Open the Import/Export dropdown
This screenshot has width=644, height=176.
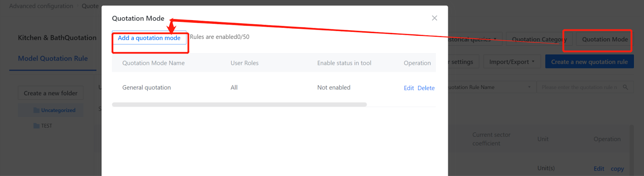point(512,62)
